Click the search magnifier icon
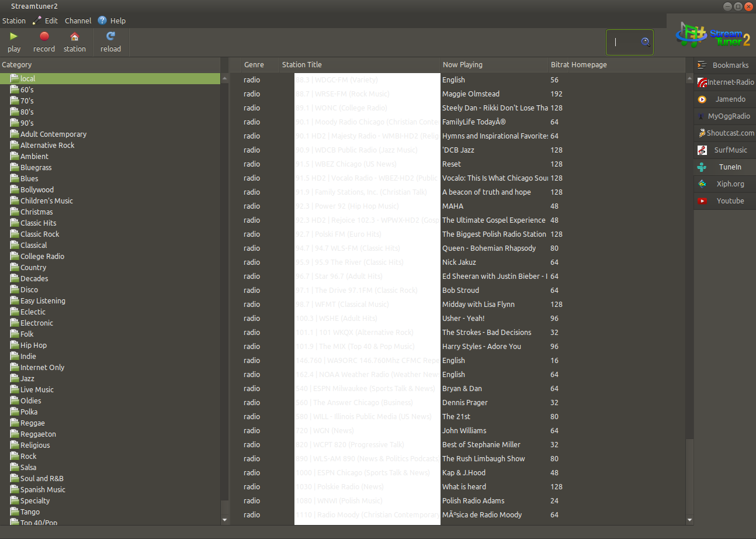 tap(645, 42)
